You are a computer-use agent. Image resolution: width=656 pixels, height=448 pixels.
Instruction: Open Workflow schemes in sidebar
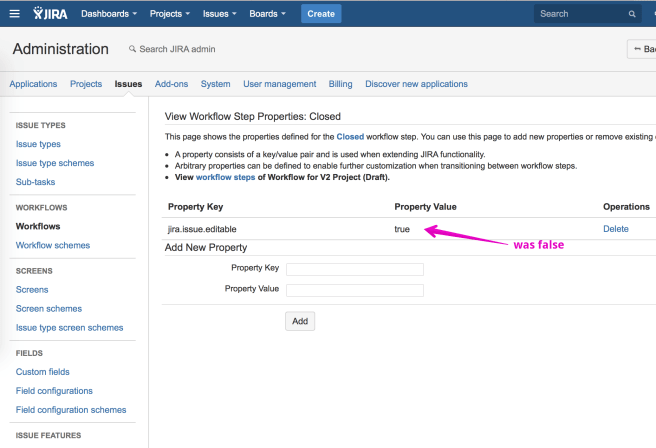coord(53,245)
